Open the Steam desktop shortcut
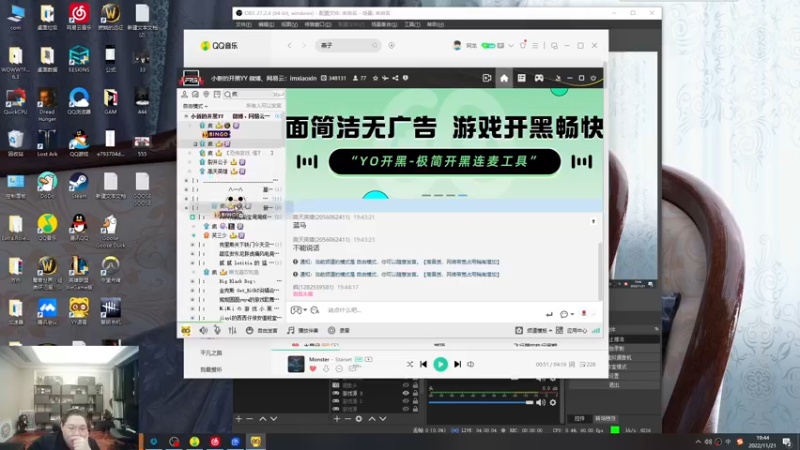Viewport: 800px width, 450px height. pos(79,186)
